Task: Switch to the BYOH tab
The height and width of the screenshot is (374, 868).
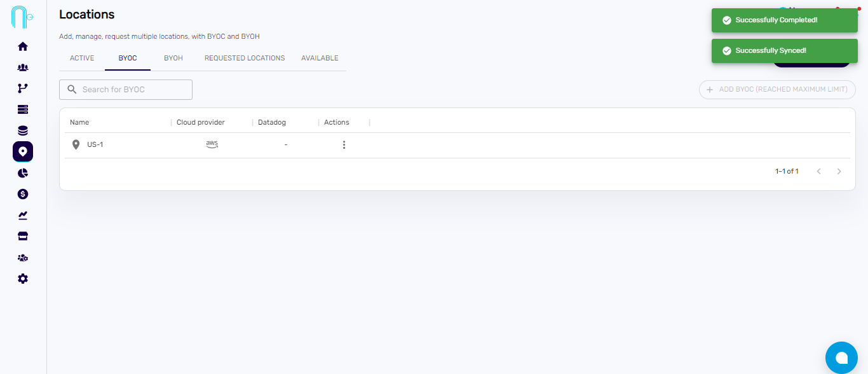Action: coord(173,58)
